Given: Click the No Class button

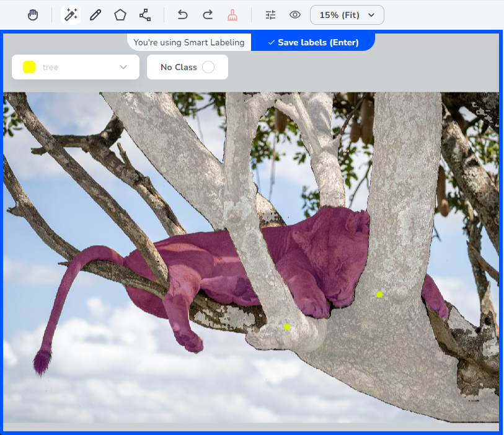Looking at the screenshot, I should pos(179,67).
